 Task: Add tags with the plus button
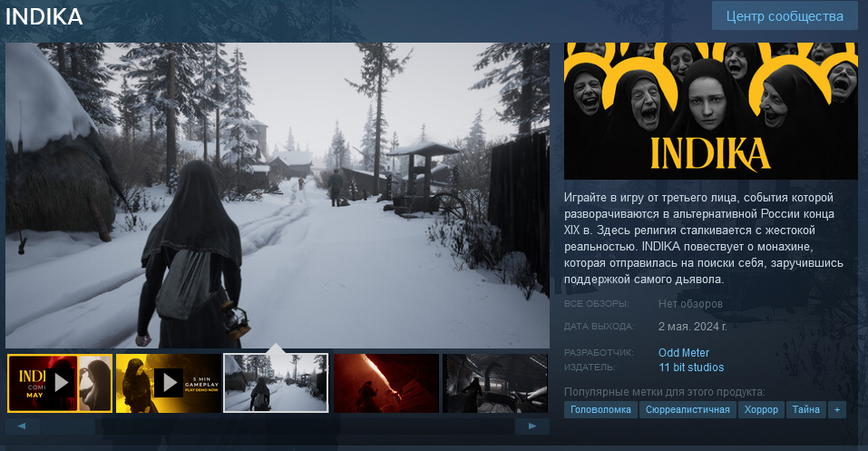pyautogui.click(x=837, y=409)
